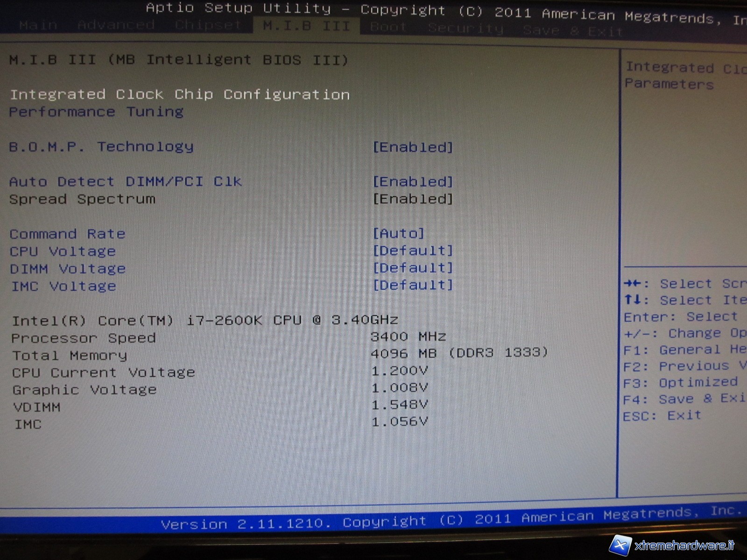Switch to the Advanced tab

pos(116,25)
